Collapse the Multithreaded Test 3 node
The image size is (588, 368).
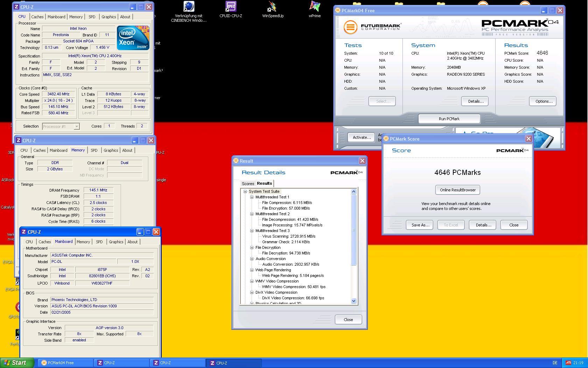click(x=252, y=231)
